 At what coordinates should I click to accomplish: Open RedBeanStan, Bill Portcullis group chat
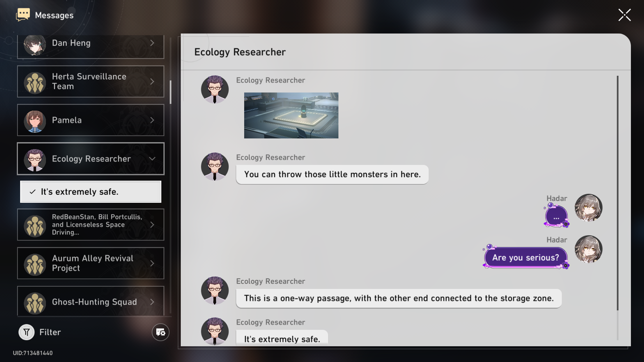[91, 225]
